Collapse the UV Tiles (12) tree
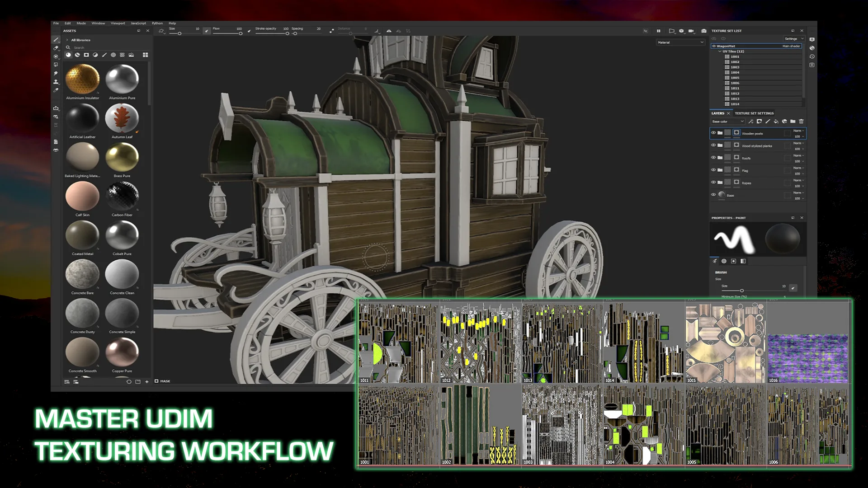The image size is (868, 488). click(720, 52)
